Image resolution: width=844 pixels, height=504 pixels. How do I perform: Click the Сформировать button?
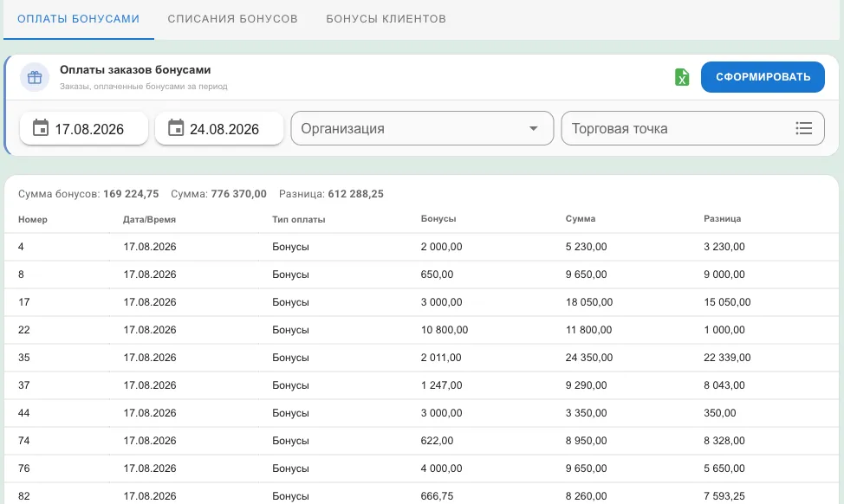click(763, 77)
